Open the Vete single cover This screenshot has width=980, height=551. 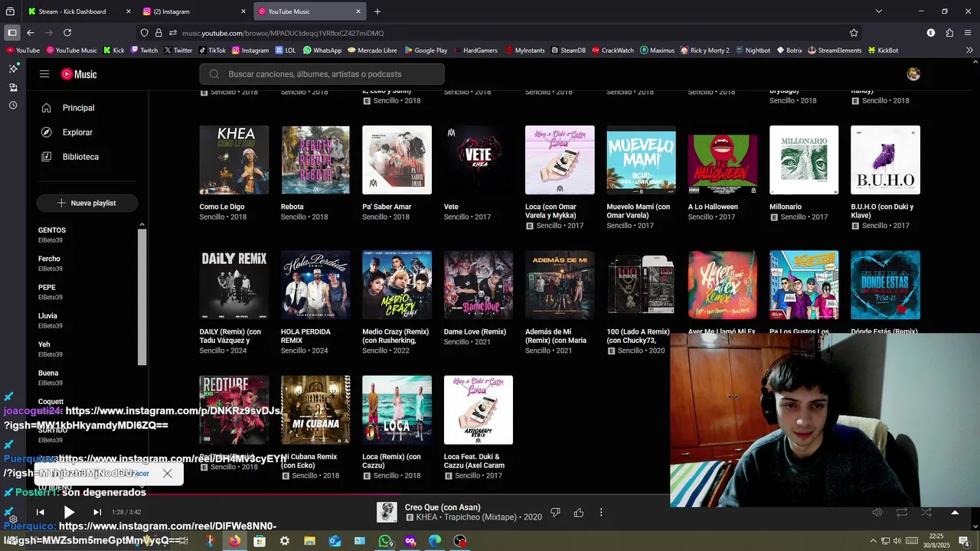(479, 160)
